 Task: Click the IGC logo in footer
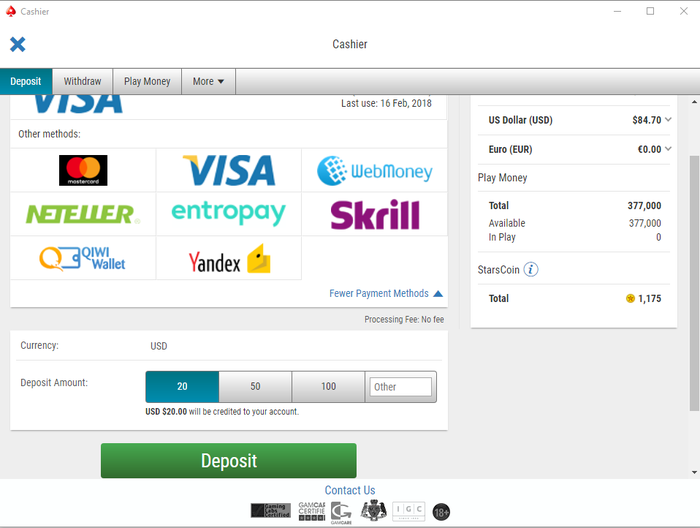tap(408, 511)
